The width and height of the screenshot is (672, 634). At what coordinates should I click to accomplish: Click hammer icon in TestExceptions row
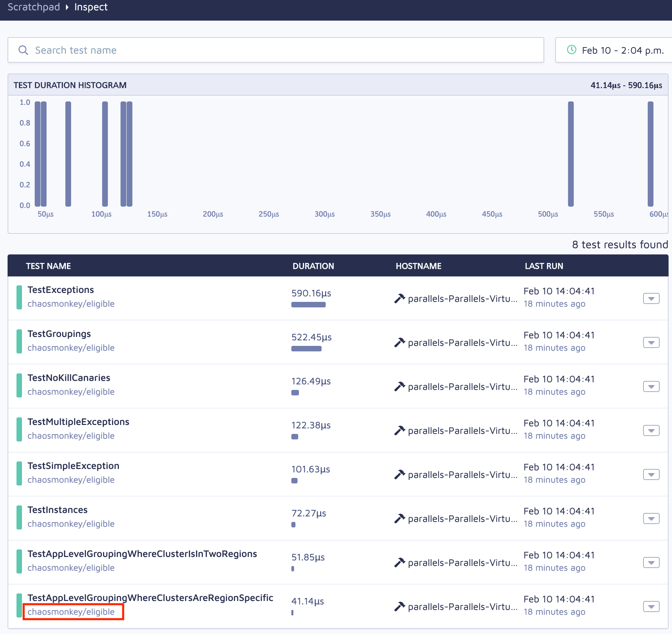(400, 298)
